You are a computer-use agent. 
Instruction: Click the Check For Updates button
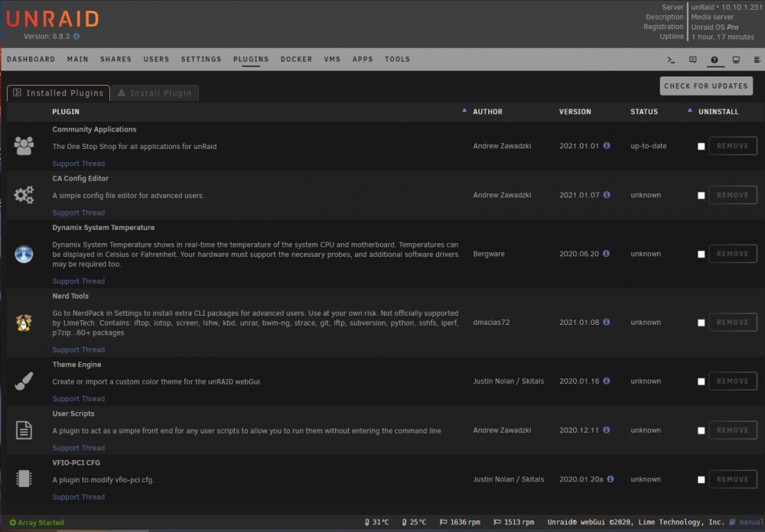(x=706, y=86)
